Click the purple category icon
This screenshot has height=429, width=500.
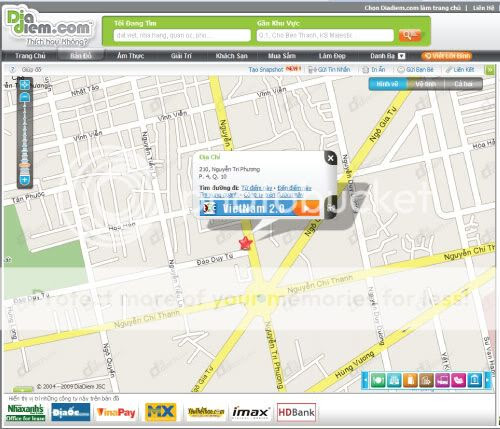point(442,380)
